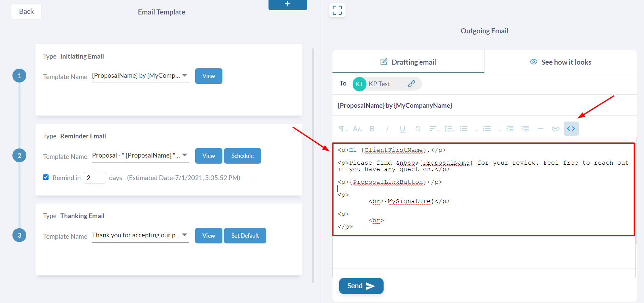Viewport: 644px width, 303px height.
Task: Send the outgoing email
Action: (361, 286)
